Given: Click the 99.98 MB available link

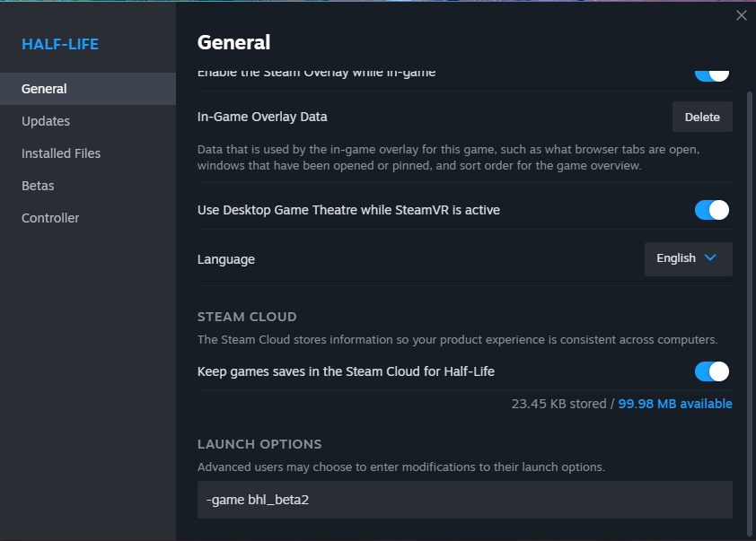Looking at the screenshot, I should pos(675,404).
